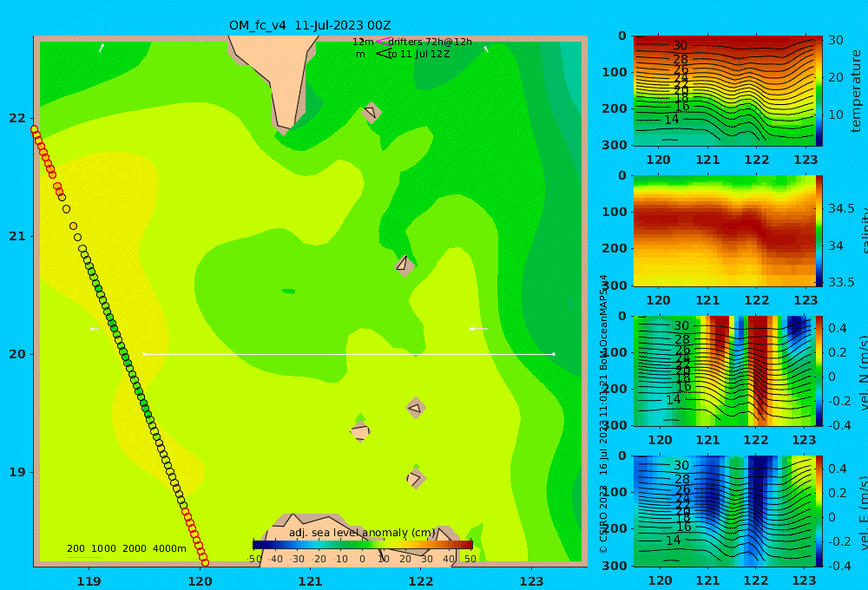Click latitude tick label 22 on the main map

pyautogui.click(x=17, y=118)
